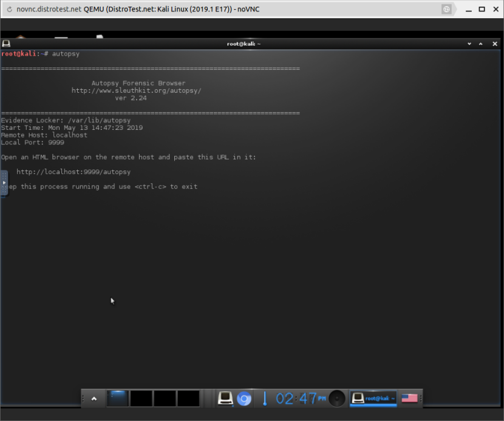This screenshot has height=421, width=504.
Task: Click the Autopsy Forensic Browser heading
Action: pyautogui.click(x=138, y=83)
